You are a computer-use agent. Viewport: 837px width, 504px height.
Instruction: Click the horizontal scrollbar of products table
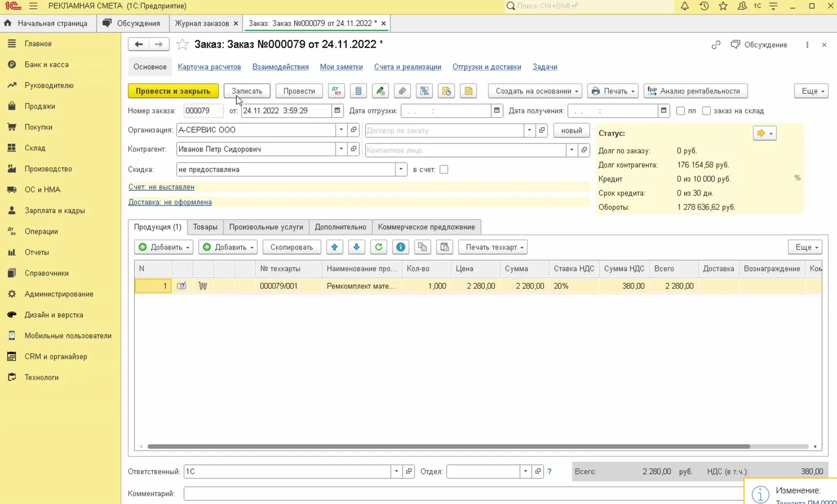coord(449,446)
